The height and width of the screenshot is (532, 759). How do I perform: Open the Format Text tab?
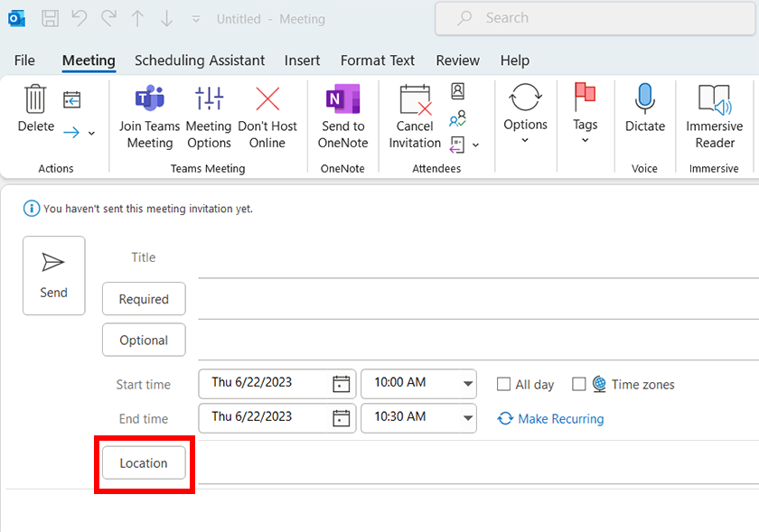click(377, 61)
